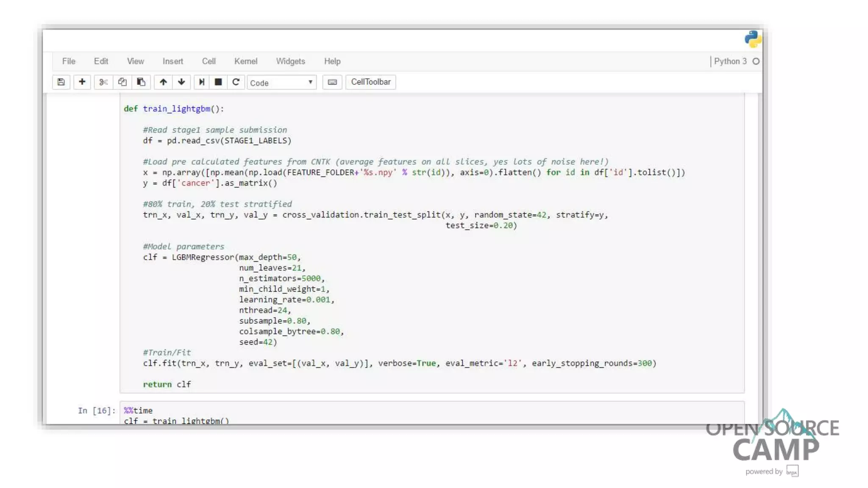The width and height of the screenshot is (868, 488).
Task: Open the Widgets menu
Action: pos(290,61)
